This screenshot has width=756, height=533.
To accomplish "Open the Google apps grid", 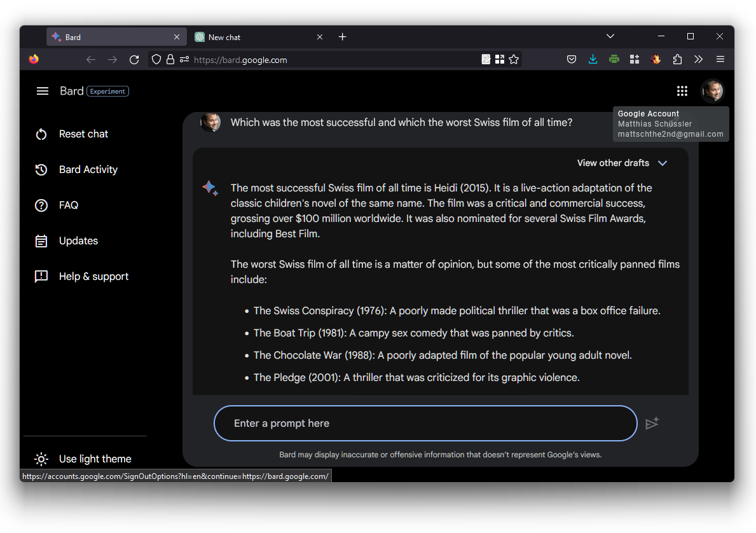I will point(682,91).
